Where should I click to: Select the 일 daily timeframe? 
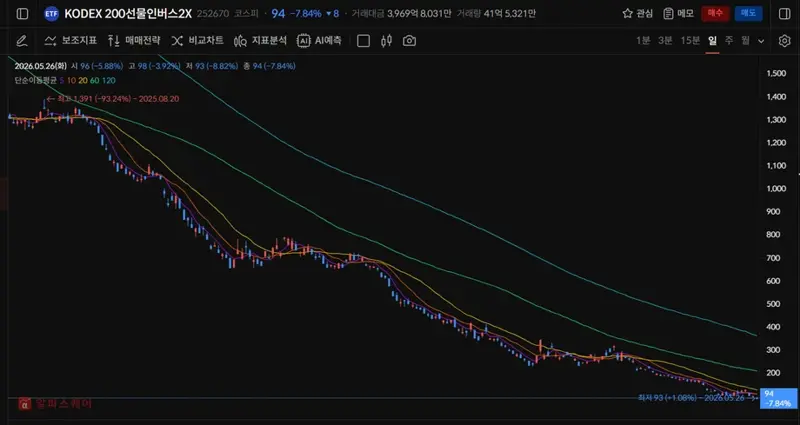(712, 41)
